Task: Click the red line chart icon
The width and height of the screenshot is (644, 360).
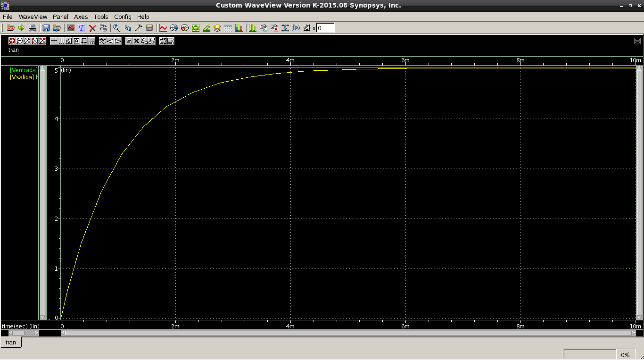Action: point(163,28)
